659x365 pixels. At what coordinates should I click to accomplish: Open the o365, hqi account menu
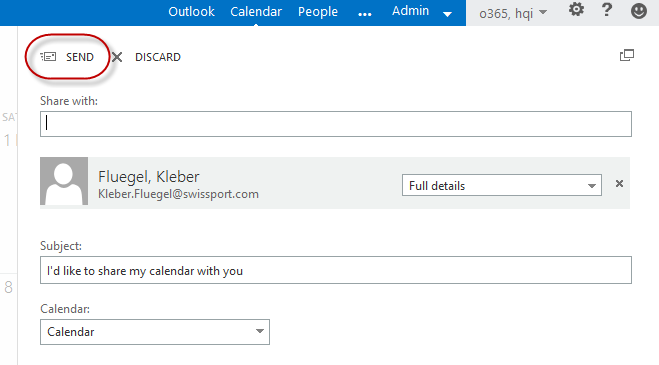(x=513, y=13)
